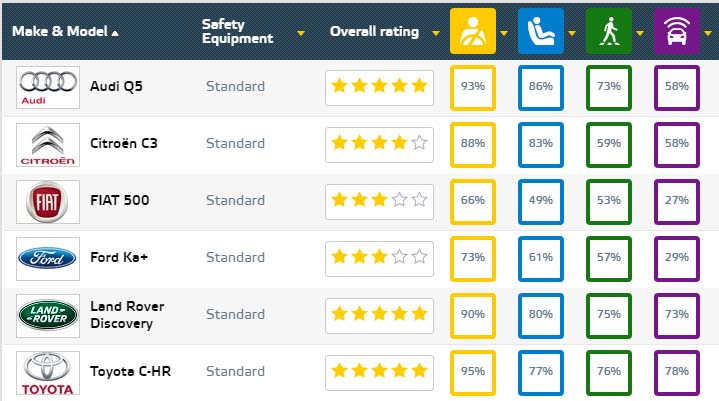Click the purple Safety Assist icon

pos(676,31)
